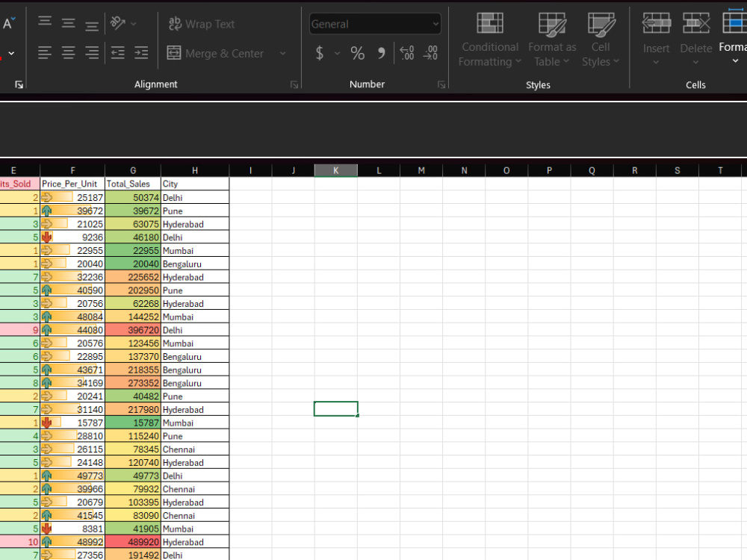Open Font settings dialog launcher
The height and width of the screenshot is (560, 747).
pyautogui.click(x=19, y=85)
